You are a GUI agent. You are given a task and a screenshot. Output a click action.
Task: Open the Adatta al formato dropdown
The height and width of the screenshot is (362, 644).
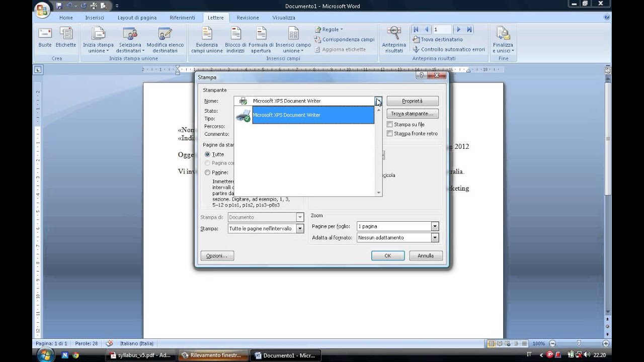[435, 237]
